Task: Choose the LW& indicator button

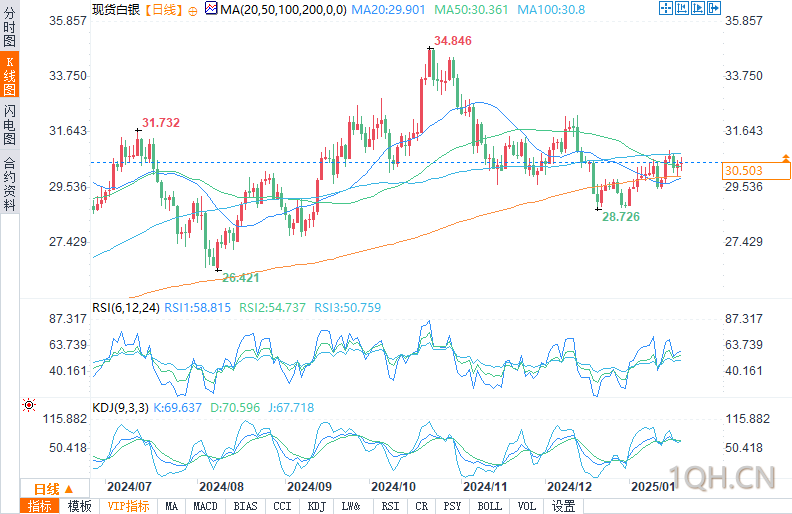Action: pyautogui.click(x=351, y=506)
